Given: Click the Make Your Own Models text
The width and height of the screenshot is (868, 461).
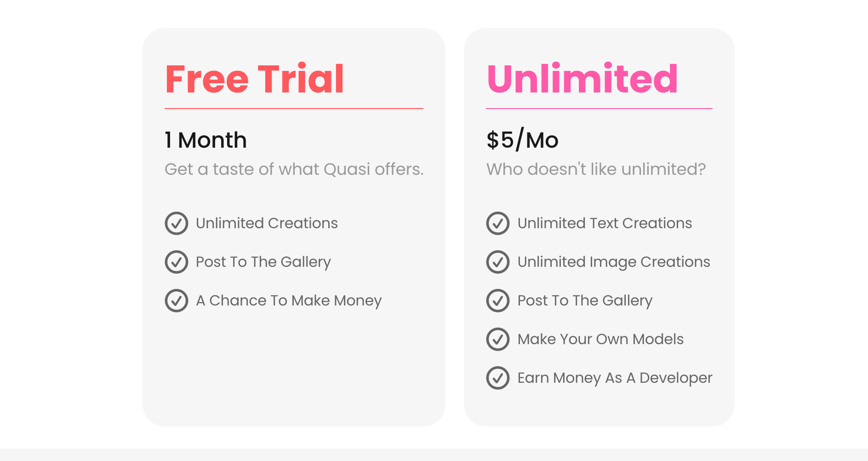Looking at the screenshot, I should [600, 339].
